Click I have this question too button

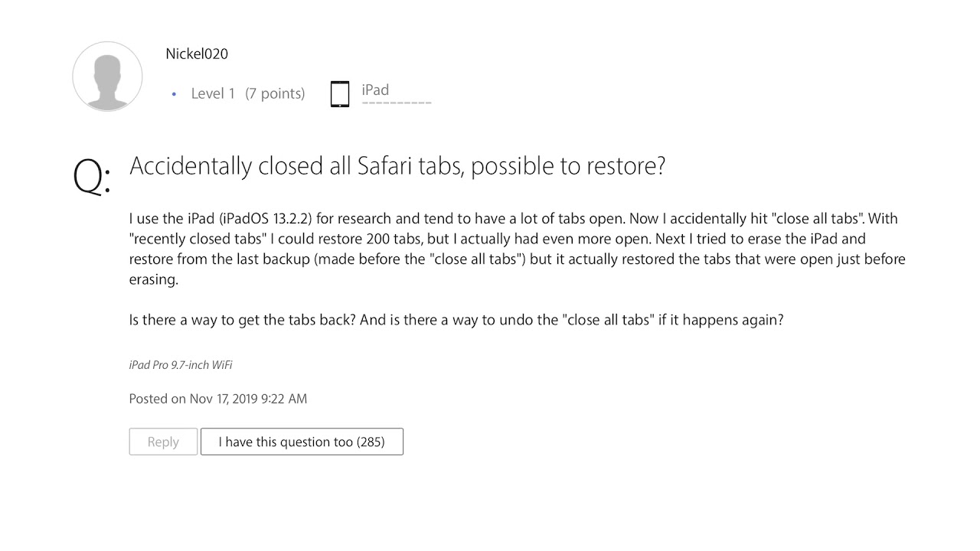click(x=302, y=442)
